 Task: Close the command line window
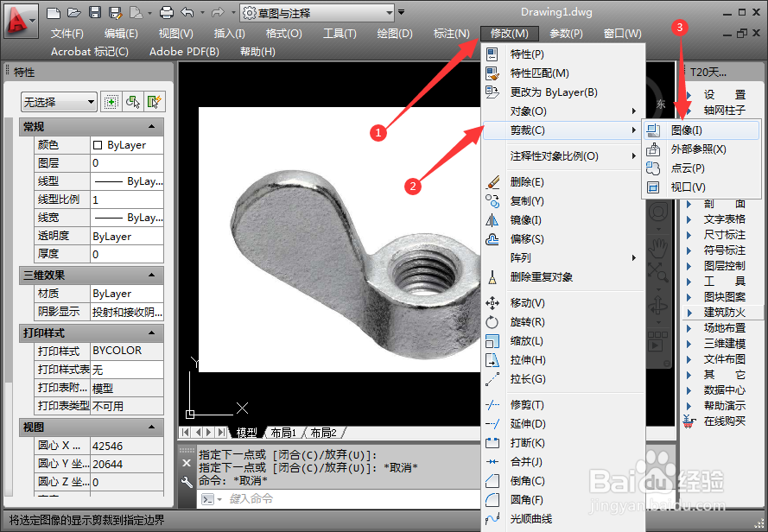(x=187, y=463)
